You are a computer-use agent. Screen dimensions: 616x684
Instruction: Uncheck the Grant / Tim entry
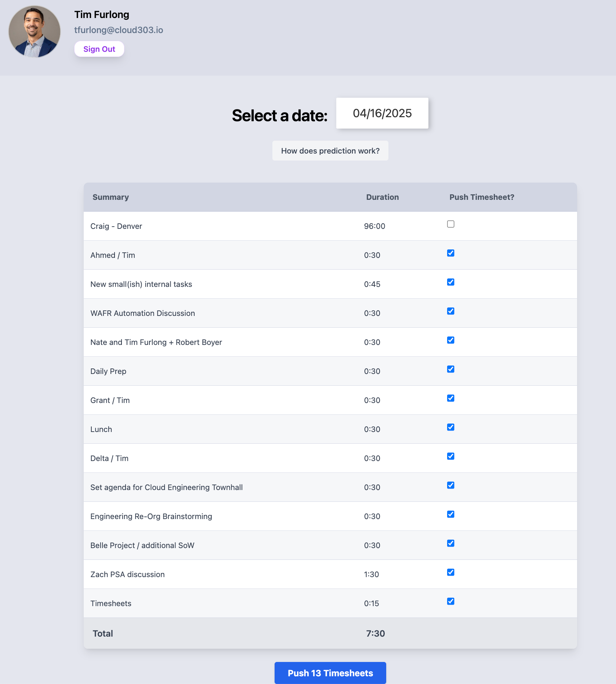click(451, 398)
